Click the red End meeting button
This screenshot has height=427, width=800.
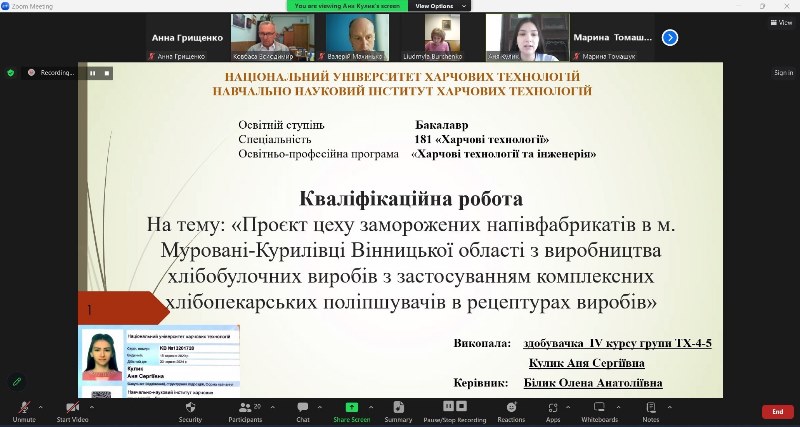pos(778,412)
